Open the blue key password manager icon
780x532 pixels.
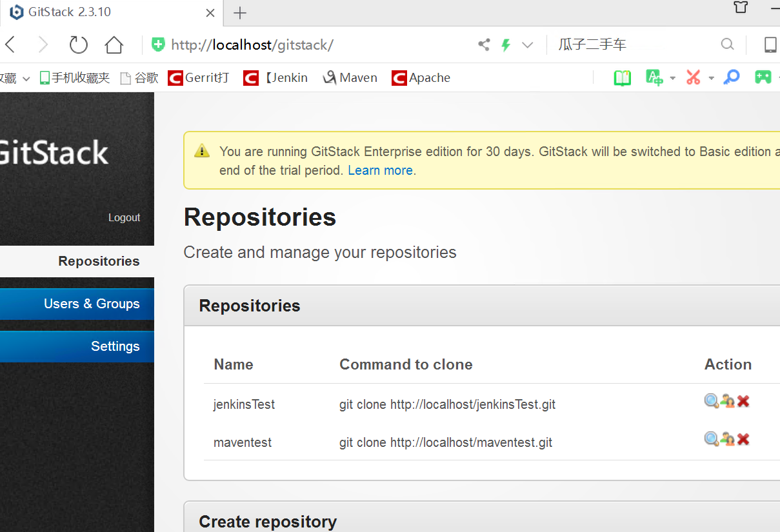pos(731,77)
